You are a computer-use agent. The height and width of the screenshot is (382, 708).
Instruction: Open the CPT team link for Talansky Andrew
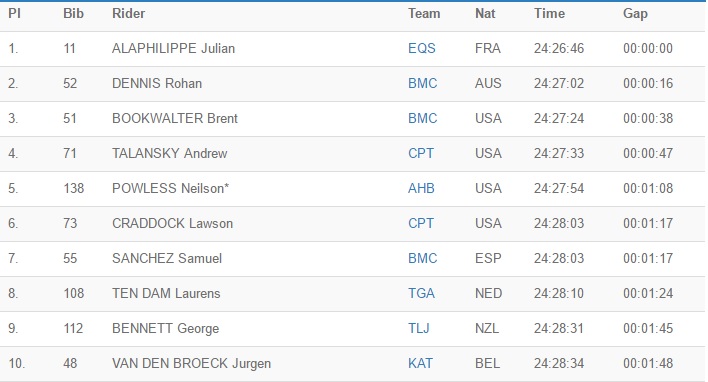[421, 154]
